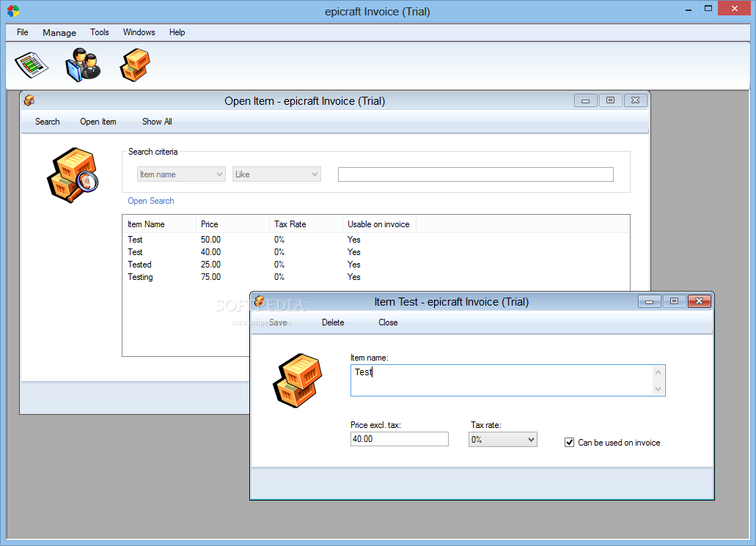Minimize the Open Item window
This screenshot has height=546, width=756.
pyautogui.click(x=586, y=100)
